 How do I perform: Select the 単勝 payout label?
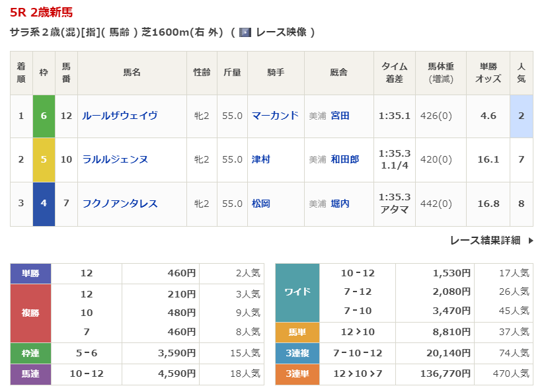(x=30, y=273)
